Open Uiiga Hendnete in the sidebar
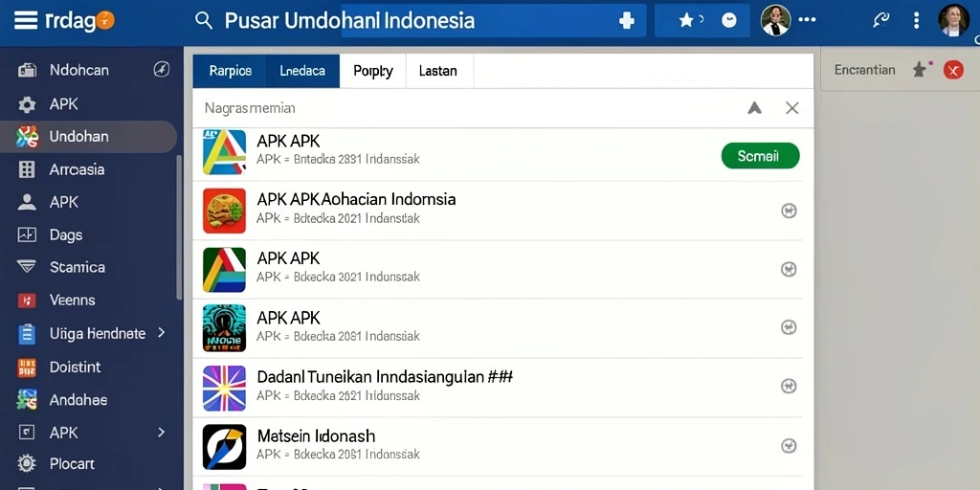This screenshot has height=490, width=980. 97,334
